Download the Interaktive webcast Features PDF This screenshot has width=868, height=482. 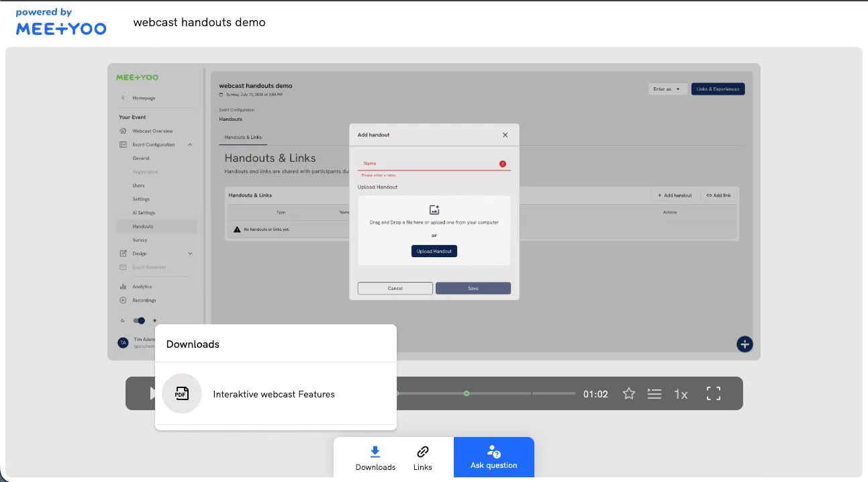(182, 393)
